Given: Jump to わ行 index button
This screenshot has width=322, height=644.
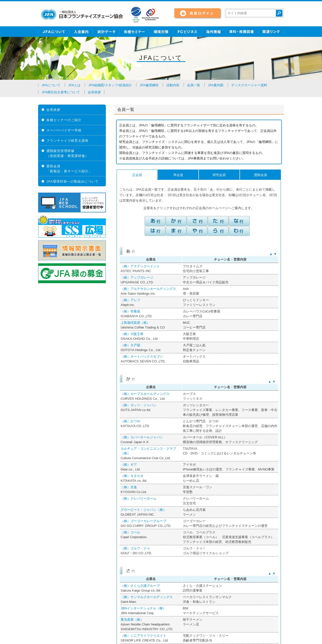Looking at the screenshot, I should tap(239, 231).
